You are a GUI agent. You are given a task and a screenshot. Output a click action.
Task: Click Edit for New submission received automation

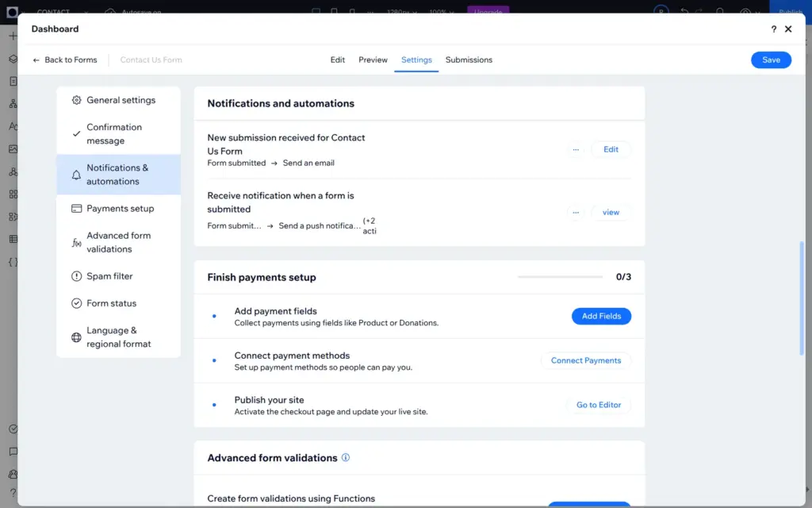611,149
